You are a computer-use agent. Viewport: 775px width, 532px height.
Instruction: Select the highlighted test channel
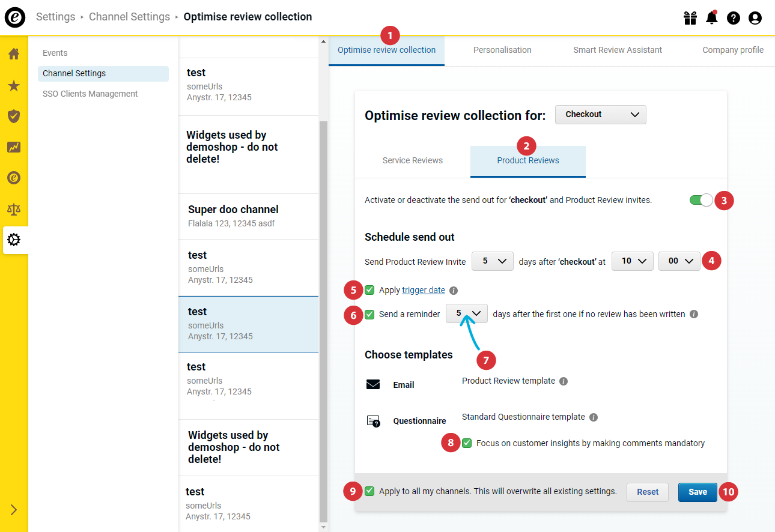(x=249, y=324)
